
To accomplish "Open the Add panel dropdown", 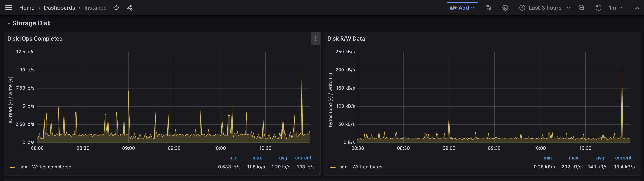I will pos(462,8).
